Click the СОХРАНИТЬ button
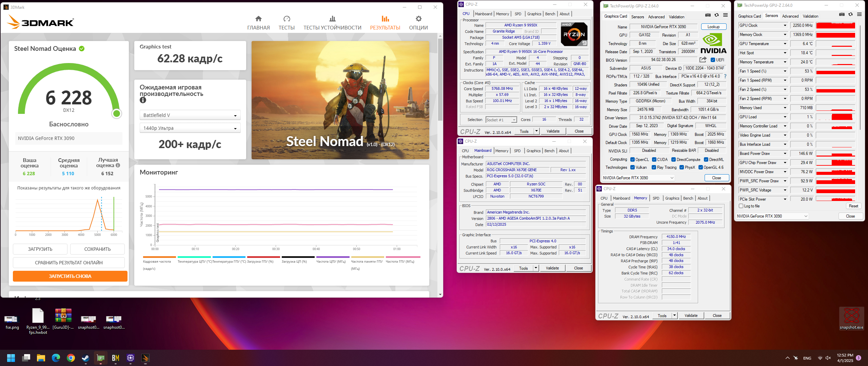 coord(97,249)
